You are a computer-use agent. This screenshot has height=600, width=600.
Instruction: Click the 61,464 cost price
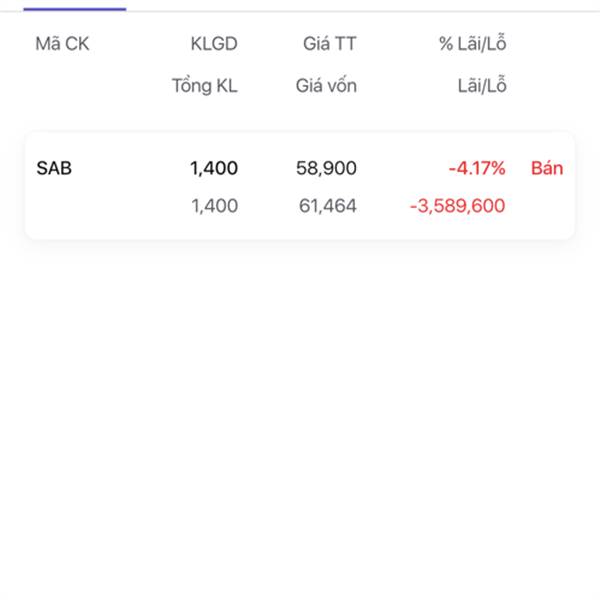coord(328,206)
